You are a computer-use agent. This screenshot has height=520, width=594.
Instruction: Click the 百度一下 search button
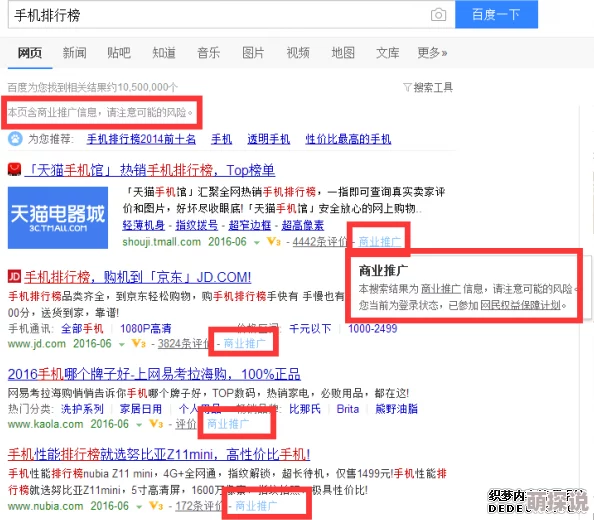pos(496,14)
